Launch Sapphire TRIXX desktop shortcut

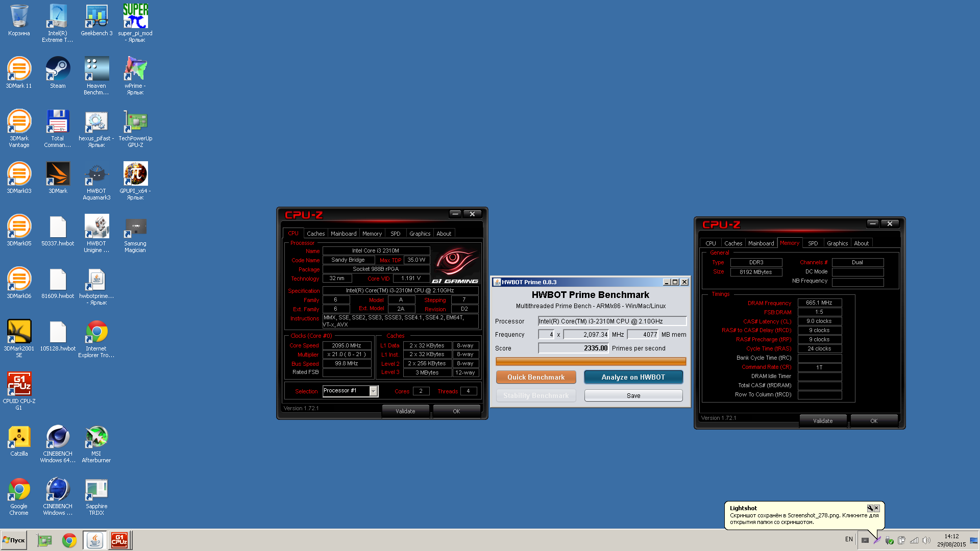click(96, 496)
